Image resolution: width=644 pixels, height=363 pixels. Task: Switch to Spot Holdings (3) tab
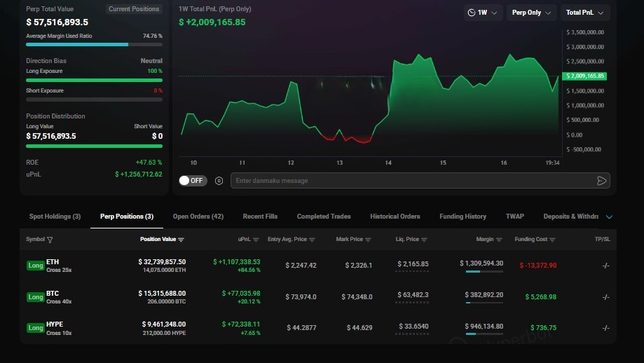tap(55, 217)
